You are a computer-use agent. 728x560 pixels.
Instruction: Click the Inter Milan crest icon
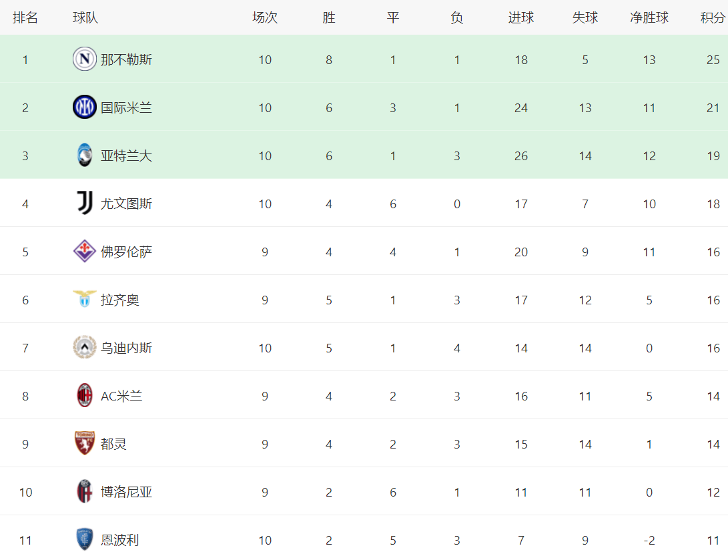(85, 107)
